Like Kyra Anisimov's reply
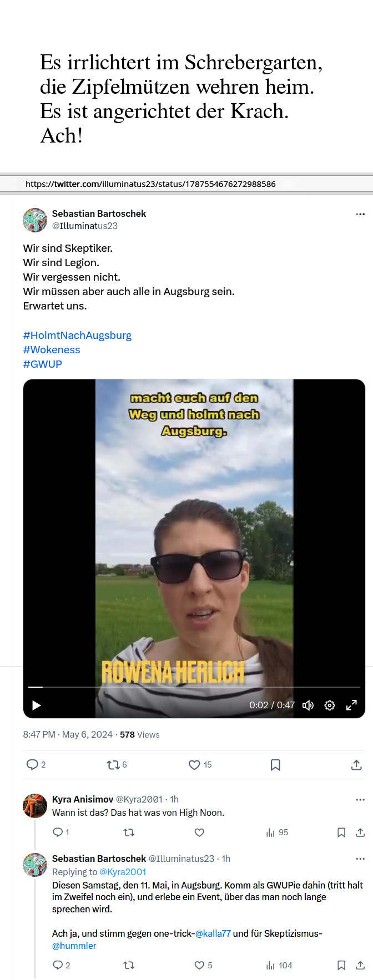373x980 pixels. (x=199, y=832)
